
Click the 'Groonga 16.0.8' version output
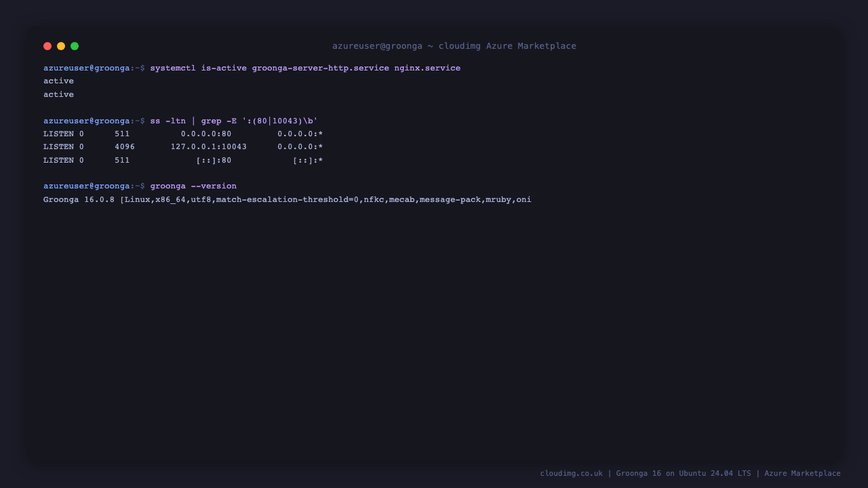79,200
